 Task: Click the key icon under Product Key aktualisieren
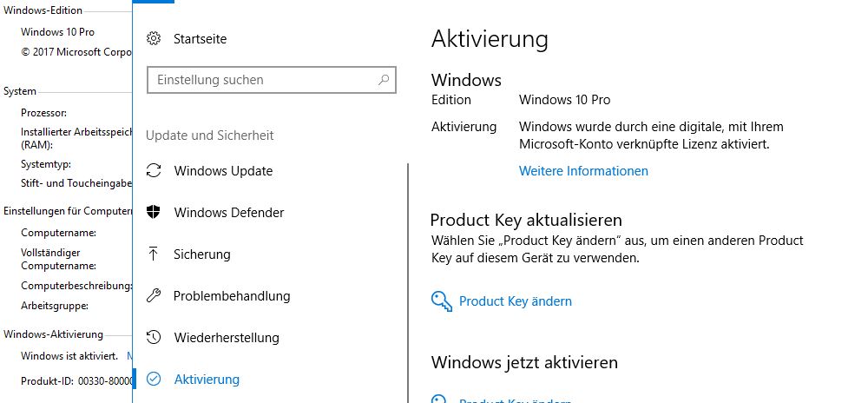click(442, 301)
